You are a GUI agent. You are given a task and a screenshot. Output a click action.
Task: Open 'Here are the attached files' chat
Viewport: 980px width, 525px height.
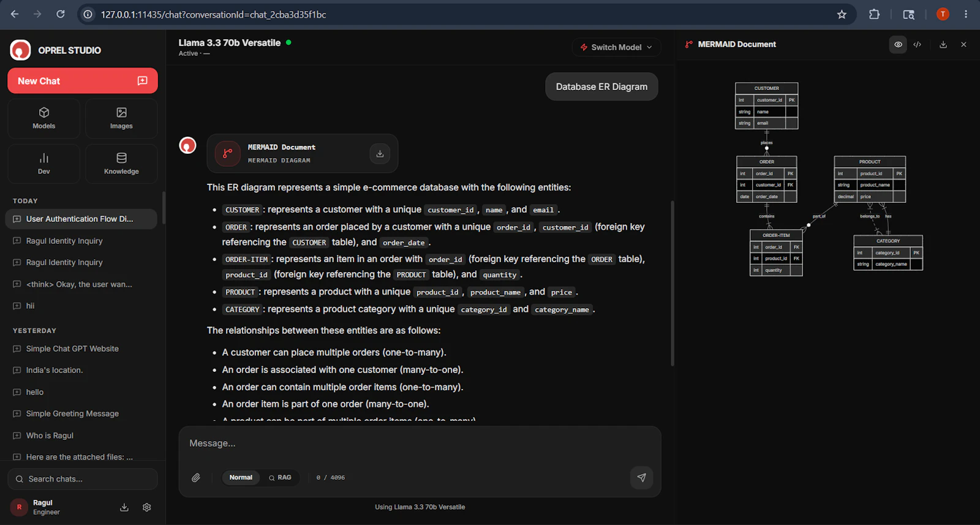click(x=81, y=457)
